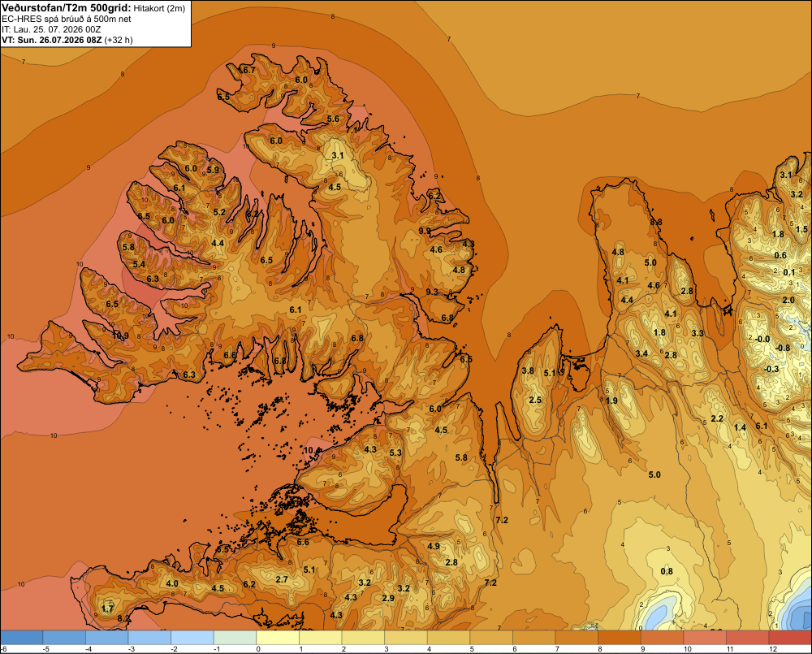This screenshot has height=654, width=812.
Task: Select the rightmost red legend swatch
Action: click(x=790, y=638)
